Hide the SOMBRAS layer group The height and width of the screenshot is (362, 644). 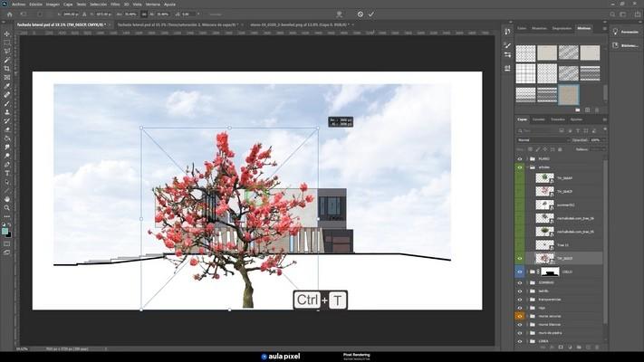pos(520,282)
